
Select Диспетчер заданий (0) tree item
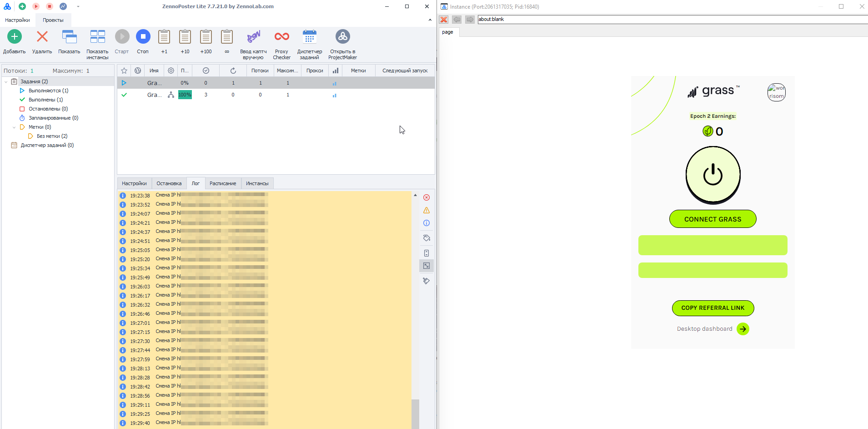[47, 145]
